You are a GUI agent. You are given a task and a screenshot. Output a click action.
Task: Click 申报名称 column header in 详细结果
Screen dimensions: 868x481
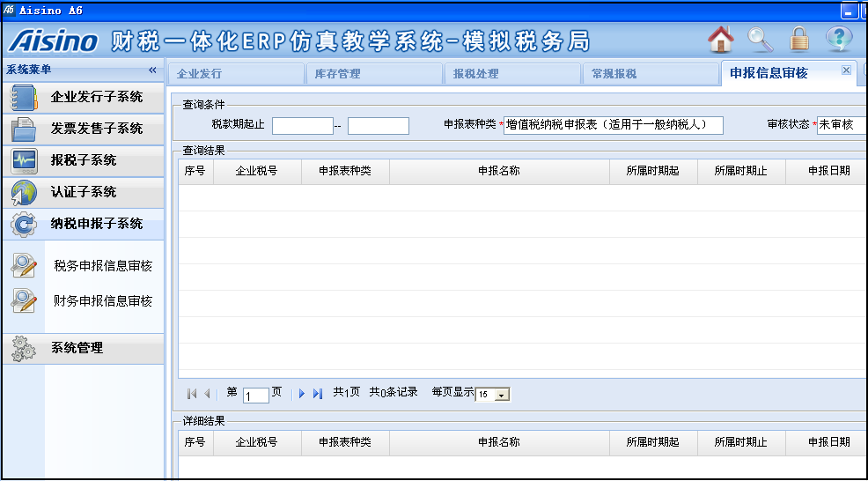point(500,442)
